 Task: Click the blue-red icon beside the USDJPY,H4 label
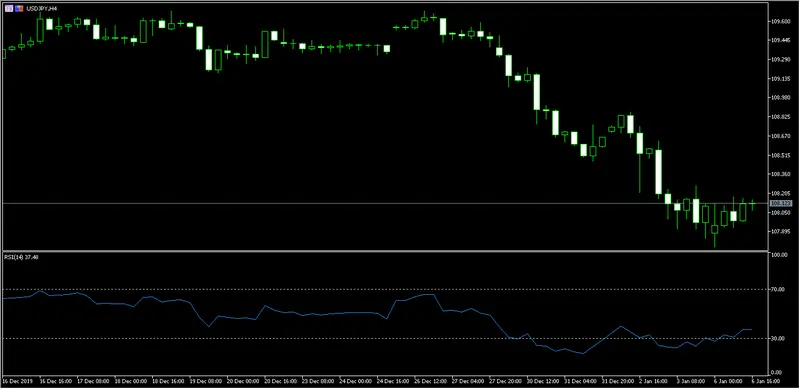(x=19, y=8)
